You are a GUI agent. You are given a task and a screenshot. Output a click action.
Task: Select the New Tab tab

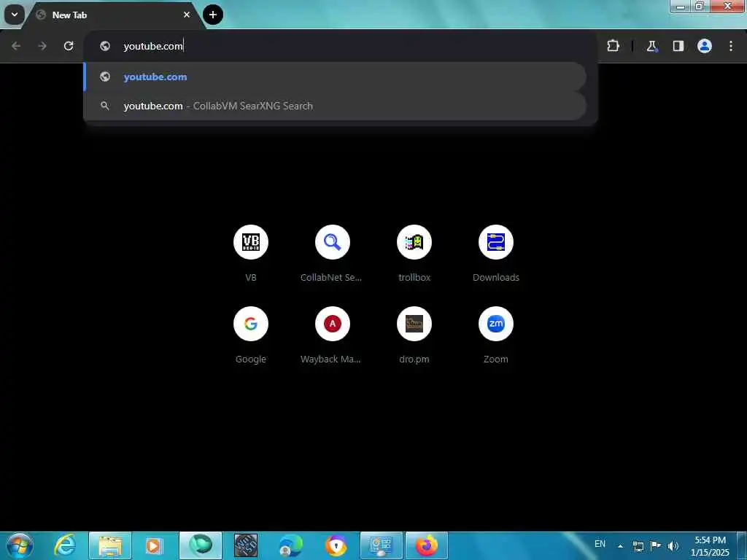[115, 15]
